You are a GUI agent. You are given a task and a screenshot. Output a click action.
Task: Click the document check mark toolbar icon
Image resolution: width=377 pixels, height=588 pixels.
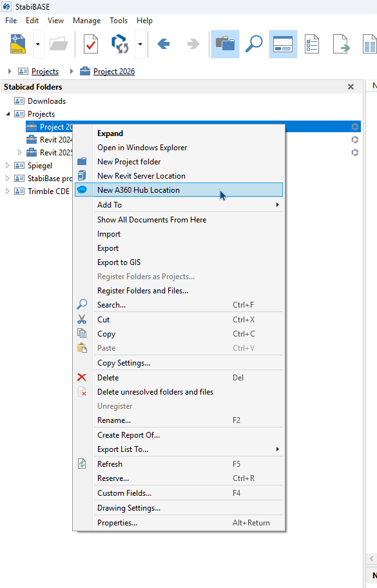[90, 44]
